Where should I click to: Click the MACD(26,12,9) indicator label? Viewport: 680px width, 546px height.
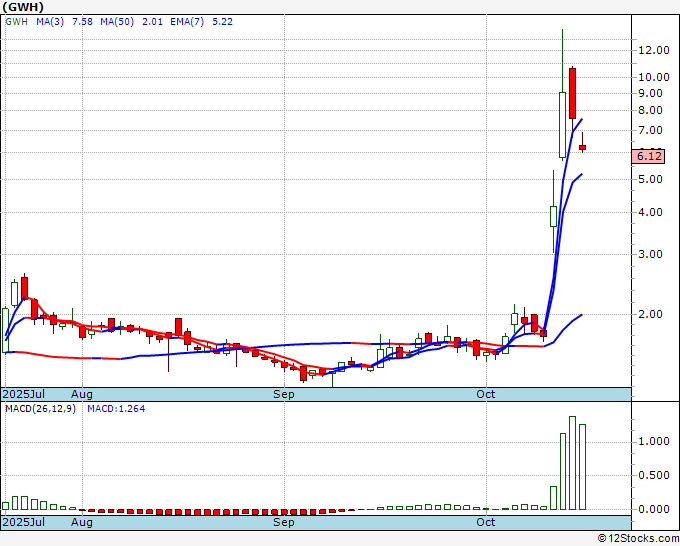click(x=40, y=409)
